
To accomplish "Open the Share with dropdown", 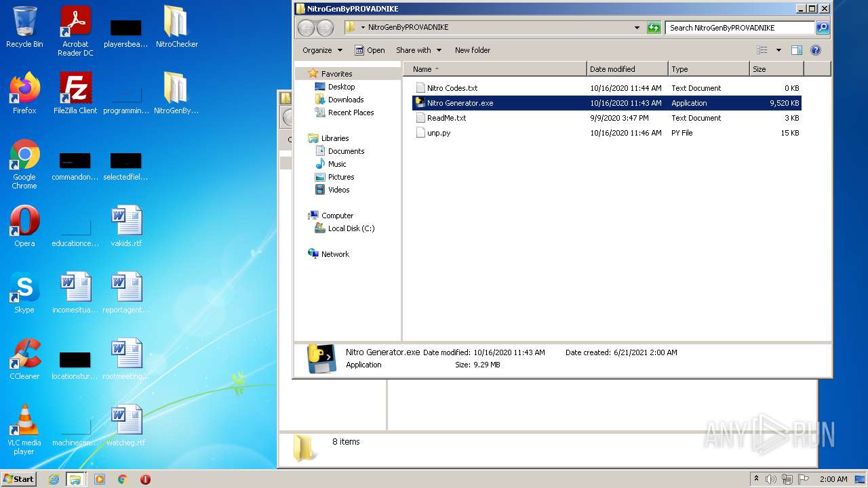I will coord(418,50).
